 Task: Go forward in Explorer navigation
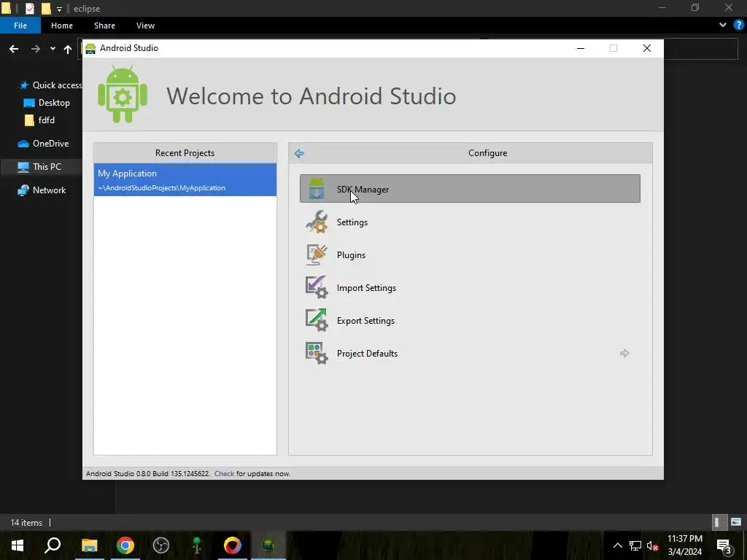(36, 49)
